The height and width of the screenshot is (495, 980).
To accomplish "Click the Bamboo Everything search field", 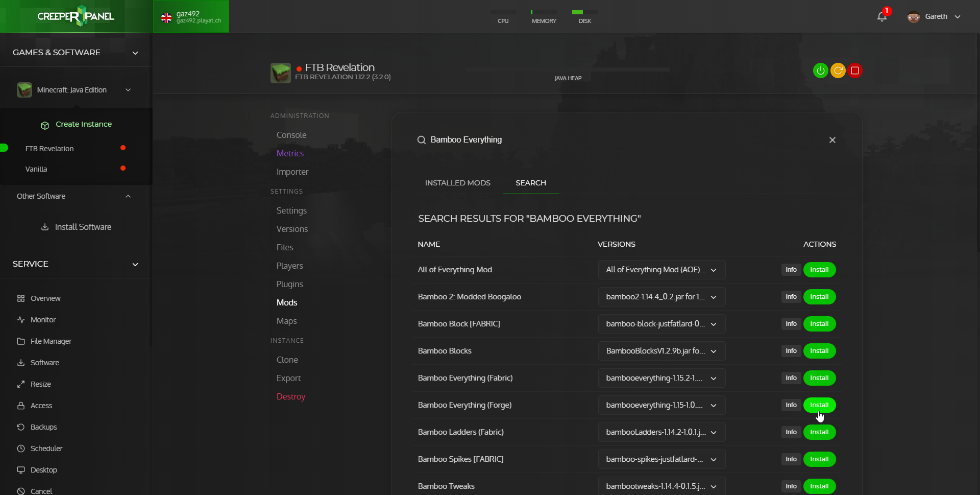I will 626,140.
